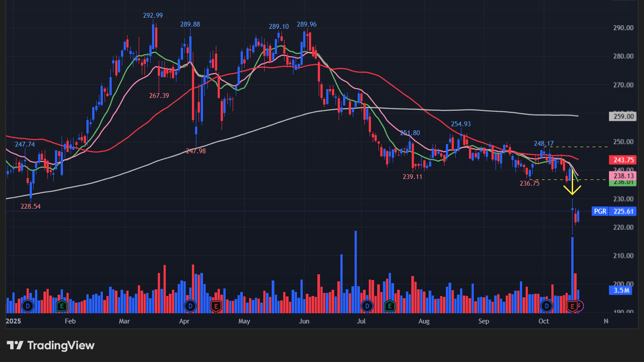
Task: Click the 292.99 high price label
Action: [x=153, y=16]
